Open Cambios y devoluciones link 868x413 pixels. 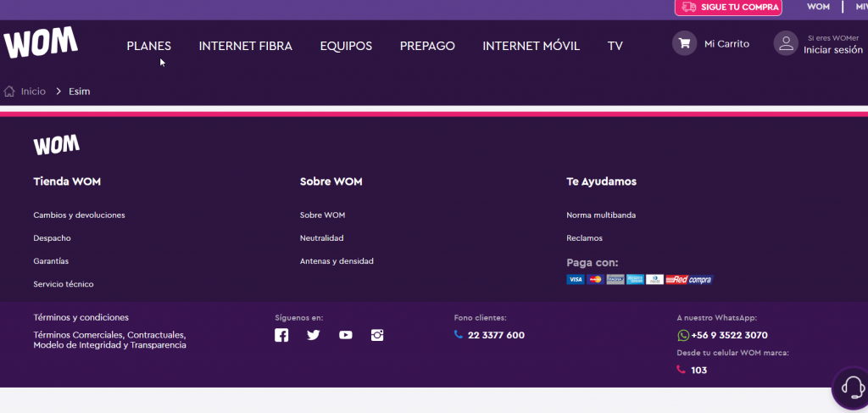tap(79, 215)
